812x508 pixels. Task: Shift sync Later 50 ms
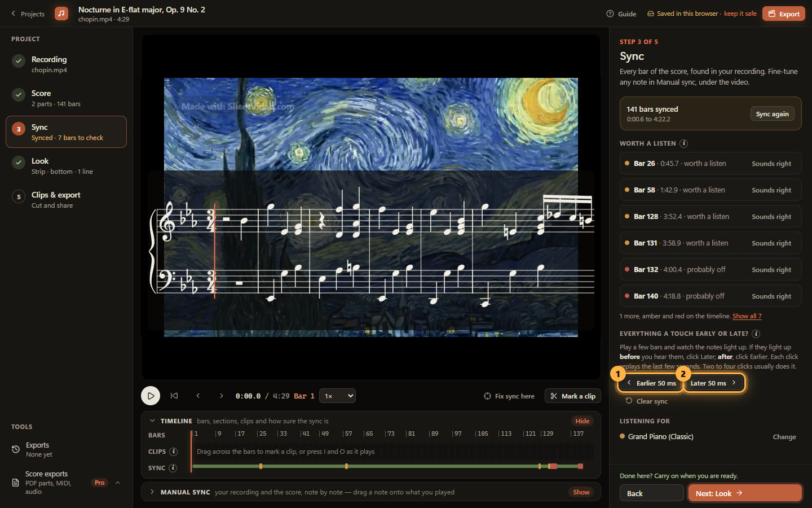click(x=714, y=383)
